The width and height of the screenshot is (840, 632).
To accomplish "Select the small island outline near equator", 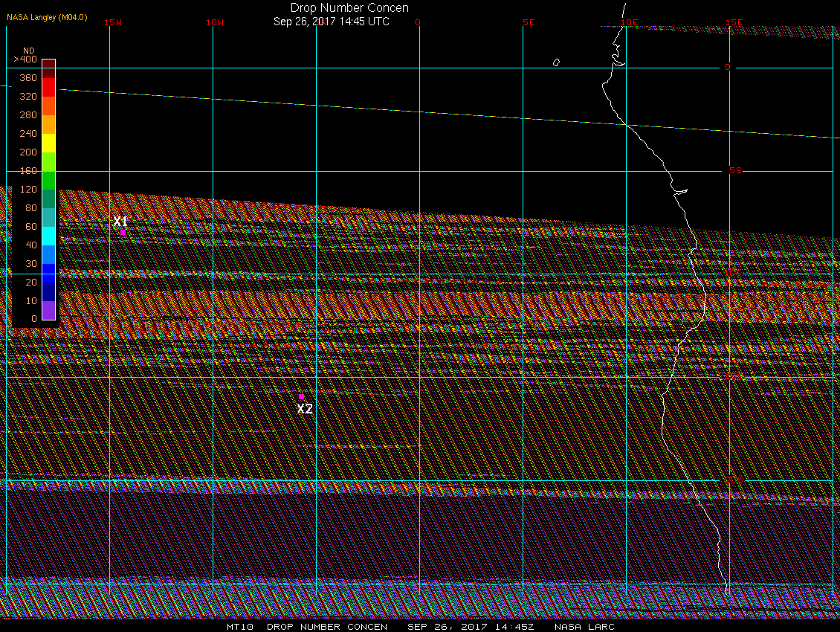I will 556,63.
